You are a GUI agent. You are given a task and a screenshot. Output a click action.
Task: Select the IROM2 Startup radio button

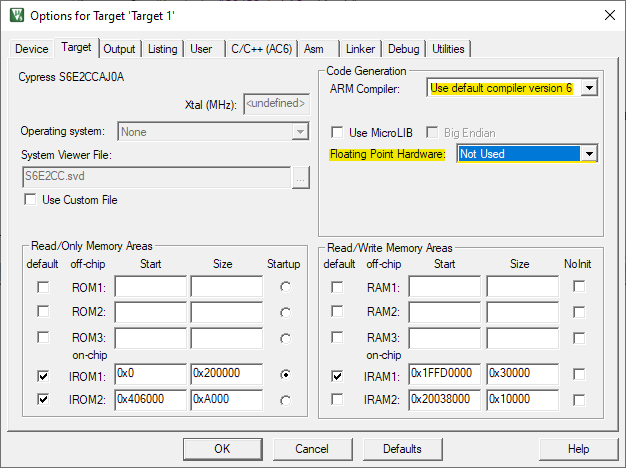pyautogui.click(x=285, y=400)
